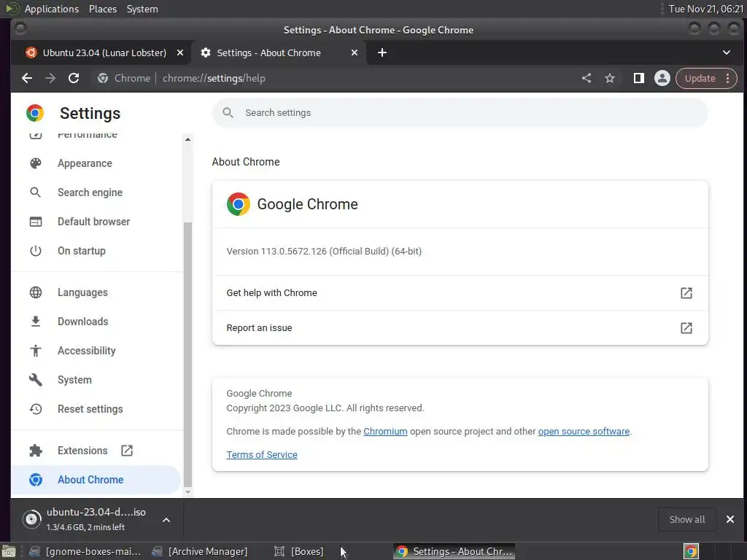Viewport: 747px width, 560px height.
Task: Open Appearance settings palette icon
Action: [x=36, y=163]
